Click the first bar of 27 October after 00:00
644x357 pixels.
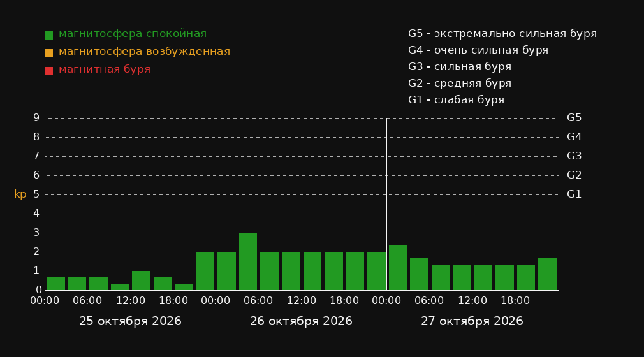coord(398,268)
